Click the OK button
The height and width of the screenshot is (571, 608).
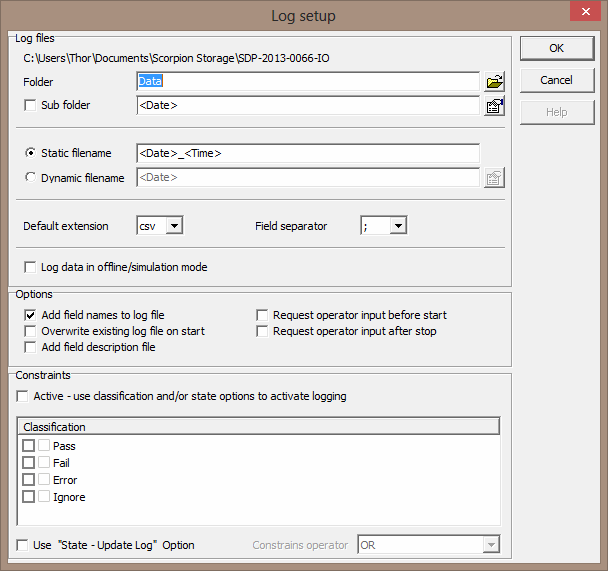click(556, 48)
